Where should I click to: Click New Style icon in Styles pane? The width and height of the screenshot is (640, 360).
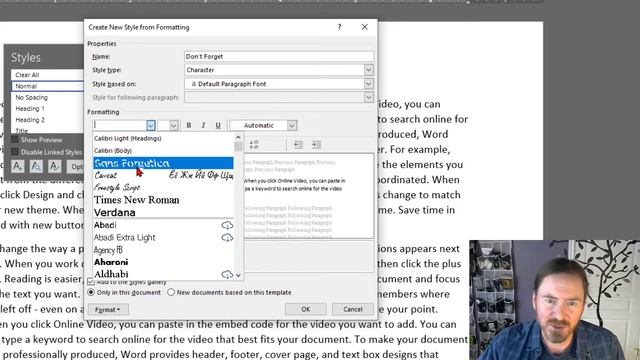tap(18, 166)
